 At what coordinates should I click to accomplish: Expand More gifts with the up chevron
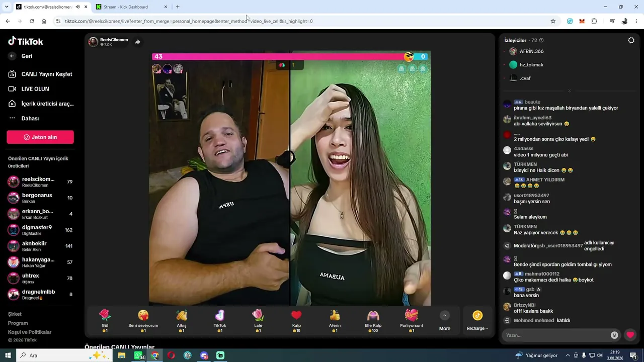point(444,316)
